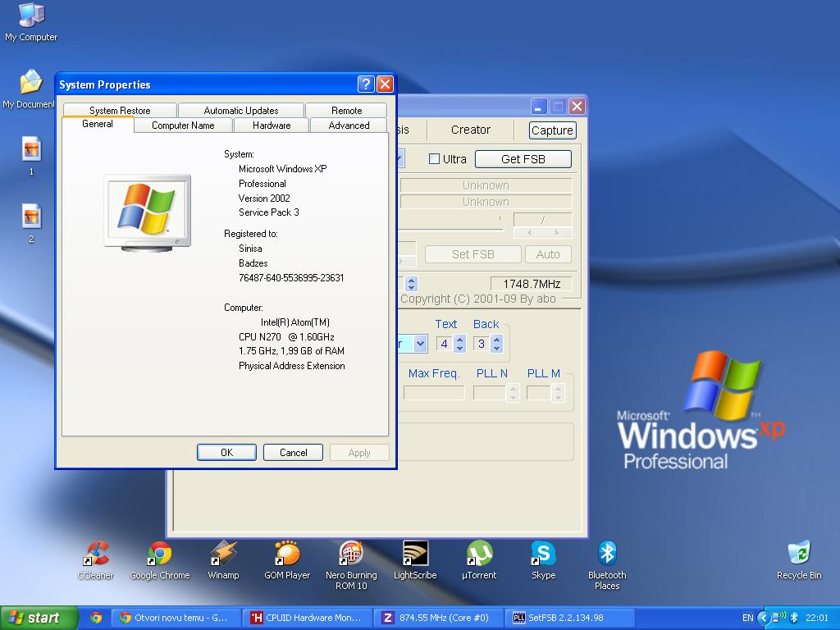Image resolution: width=840 pixels, height=630 pixels.
Task: Open the Creator tab in SetFSB
Action: pyautogui.click(x=470, y=130)
